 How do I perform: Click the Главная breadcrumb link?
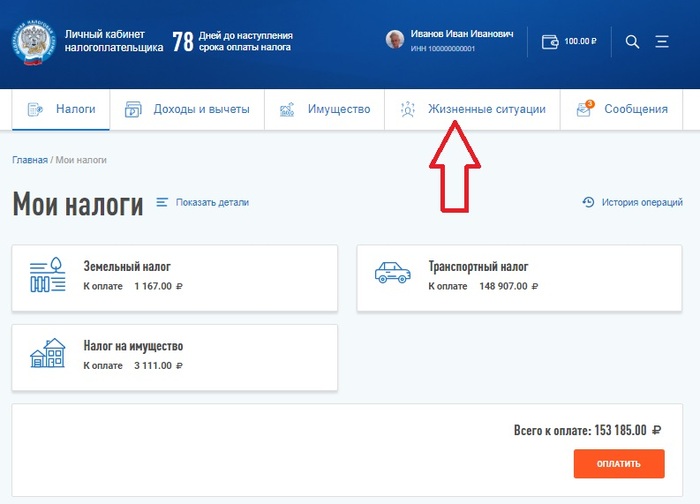30,160
